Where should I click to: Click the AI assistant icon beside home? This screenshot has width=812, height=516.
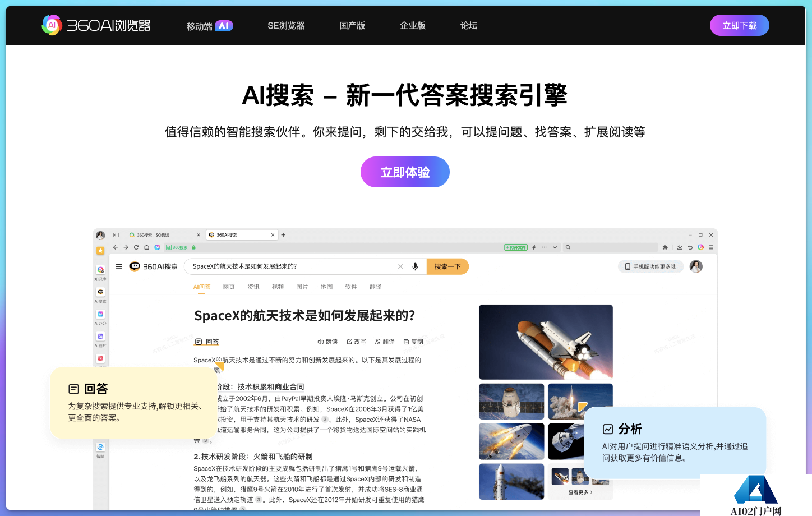pos(157,247)
